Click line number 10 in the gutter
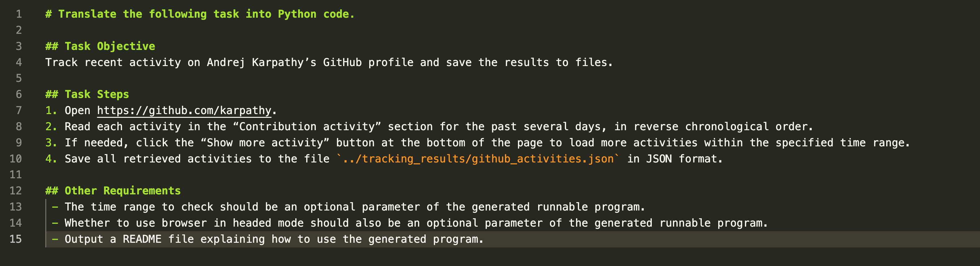 tap(16, 159)
